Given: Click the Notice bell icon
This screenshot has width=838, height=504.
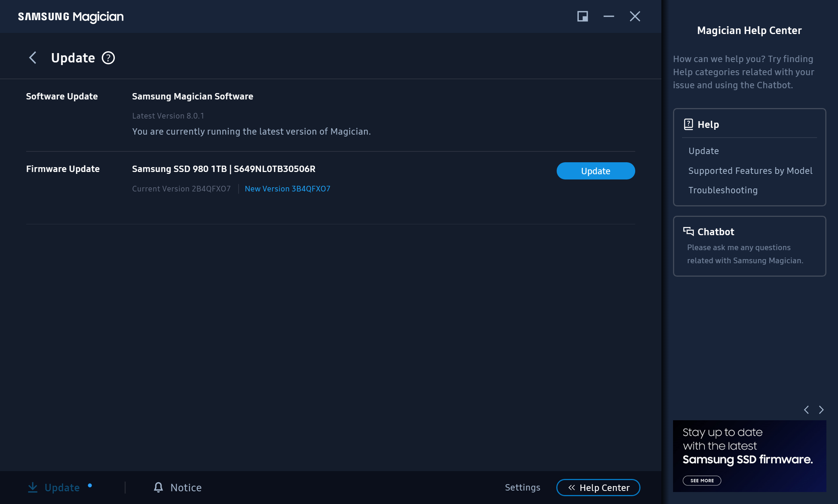Looking at the screenshot, I should tap(159, 487).
